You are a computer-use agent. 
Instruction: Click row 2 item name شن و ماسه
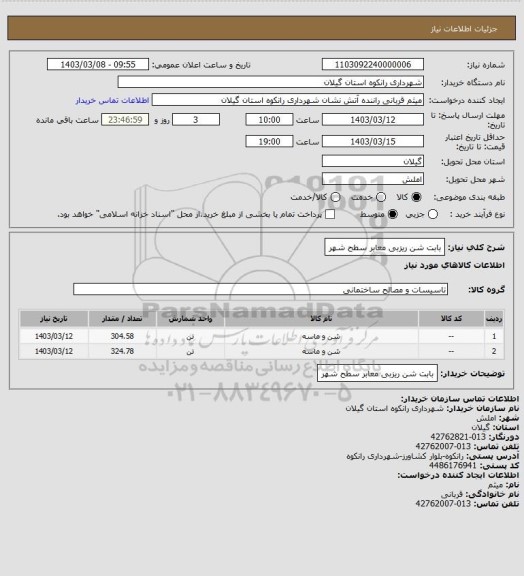322,351
